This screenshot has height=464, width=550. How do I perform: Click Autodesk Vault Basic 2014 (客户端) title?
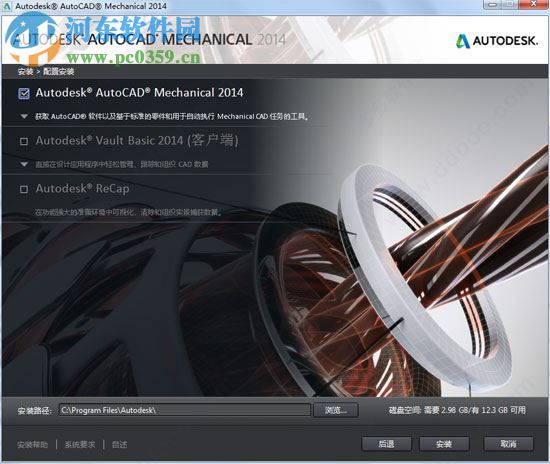[137, 141]
